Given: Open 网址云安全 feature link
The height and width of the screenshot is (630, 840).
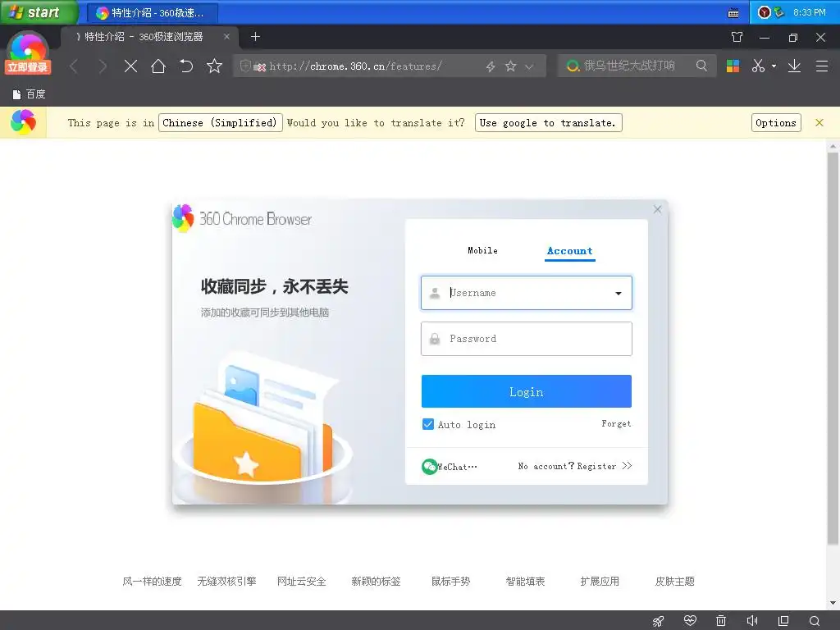Looking at the screenshot, I should (x=302, y=582).
